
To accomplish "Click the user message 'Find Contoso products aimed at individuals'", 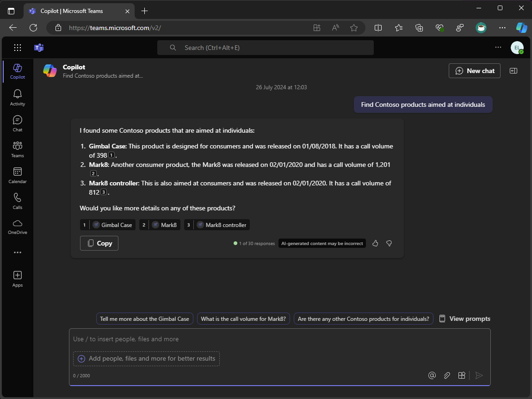I will [423, 104].
